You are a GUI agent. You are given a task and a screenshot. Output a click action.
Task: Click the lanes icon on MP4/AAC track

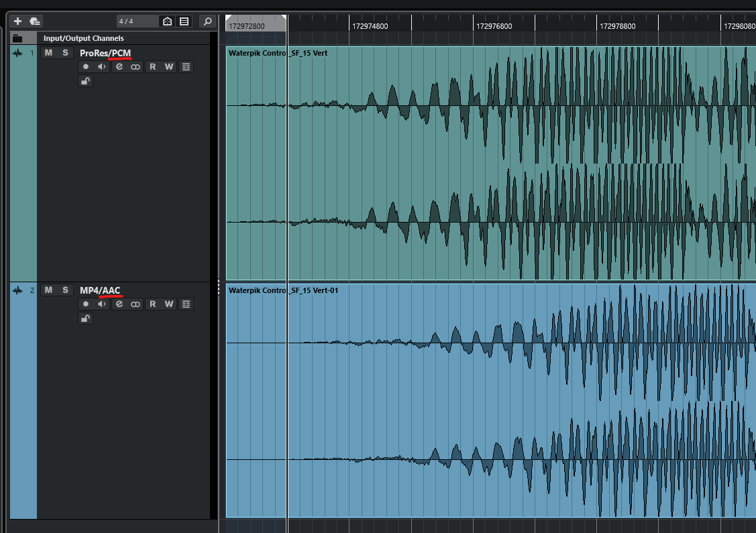[186, 304]
